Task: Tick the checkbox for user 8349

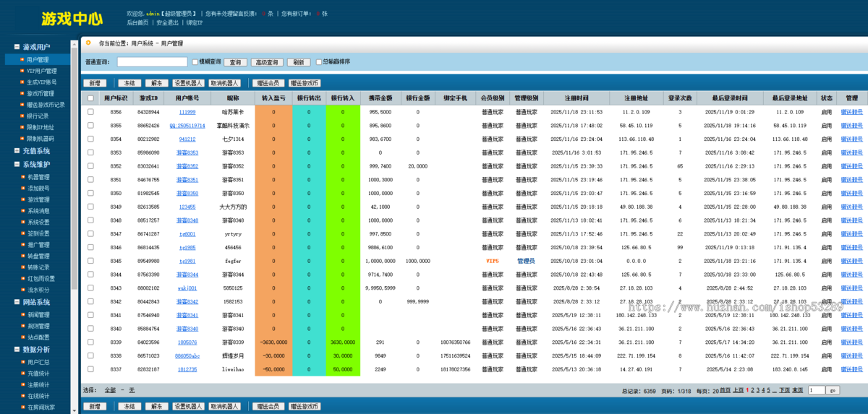Action: coord(90,207)
